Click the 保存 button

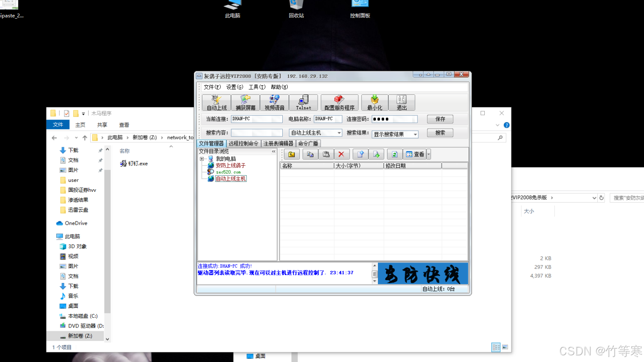[x=440, y=119]
